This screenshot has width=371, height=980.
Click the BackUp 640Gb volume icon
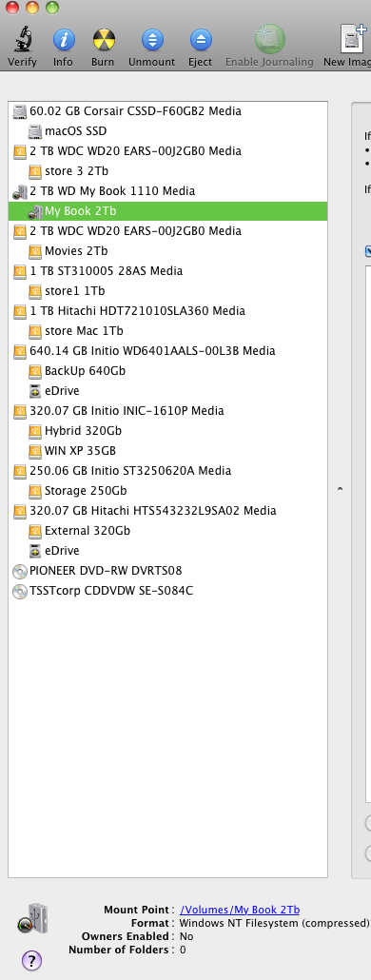pyautogui.click(x=35, y=371)
